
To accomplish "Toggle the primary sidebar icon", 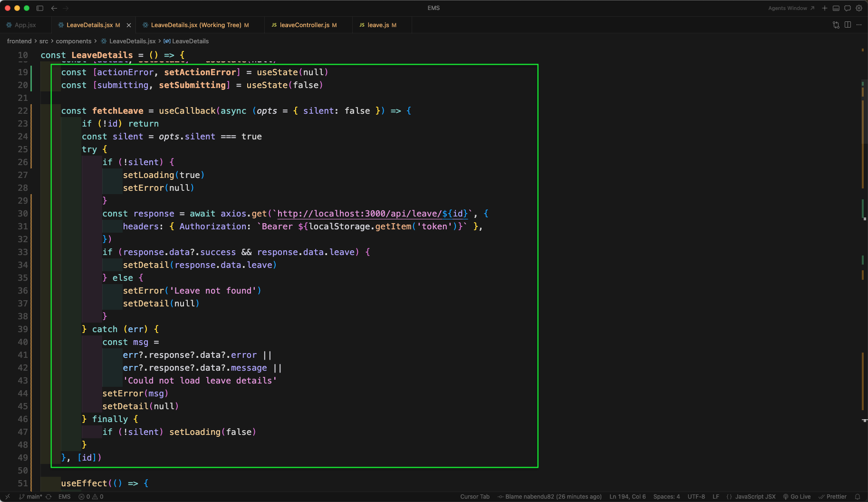I will [40, 8].
